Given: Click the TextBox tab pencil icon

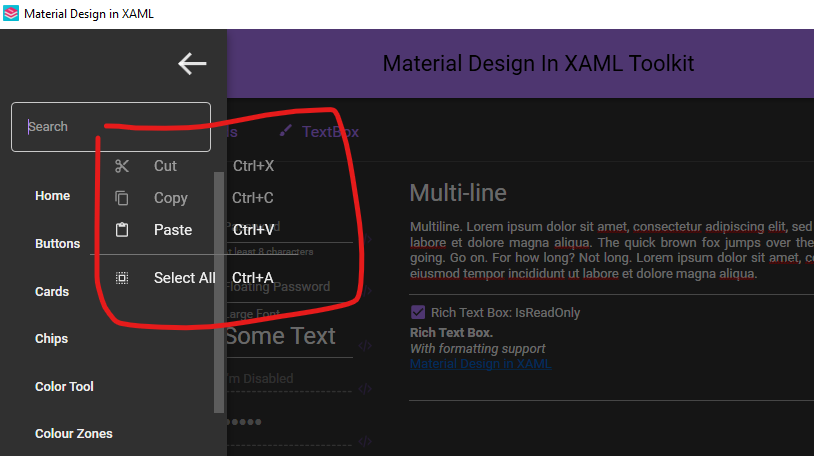Looking at the screenshot, I should pyautogui.click(x=285, y=131).
